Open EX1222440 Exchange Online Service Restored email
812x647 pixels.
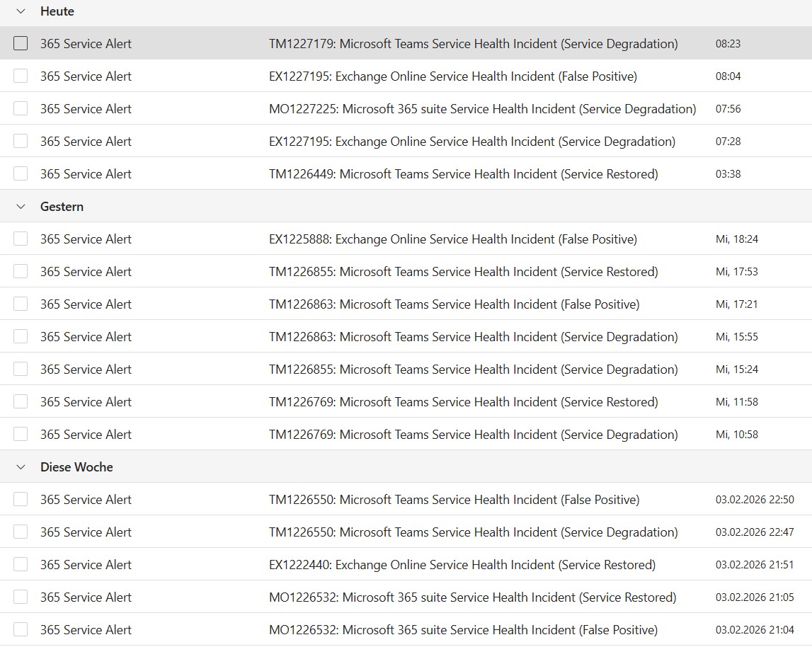coord(462,565)
